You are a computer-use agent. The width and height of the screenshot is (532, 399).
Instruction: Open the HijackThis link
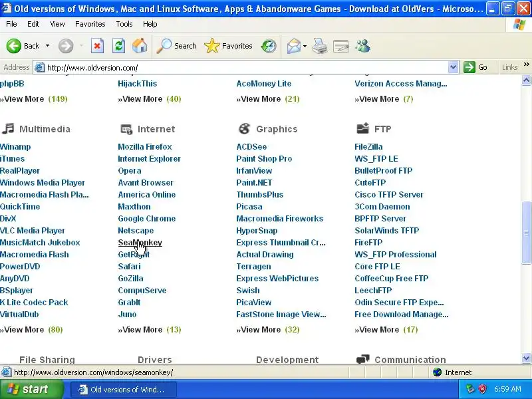[138, 84]
